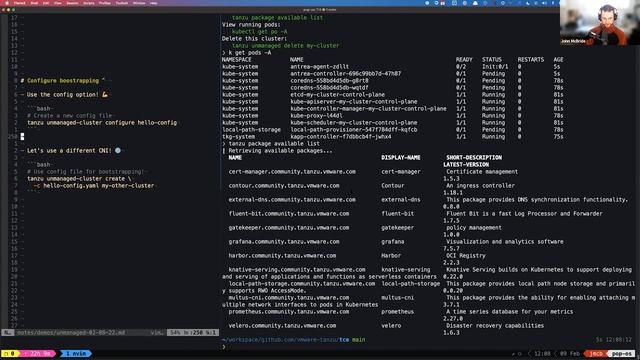640x360 pixels.
Task: Click the 'Let's use a different CNI!' line
Action: [x=69, y=151]
